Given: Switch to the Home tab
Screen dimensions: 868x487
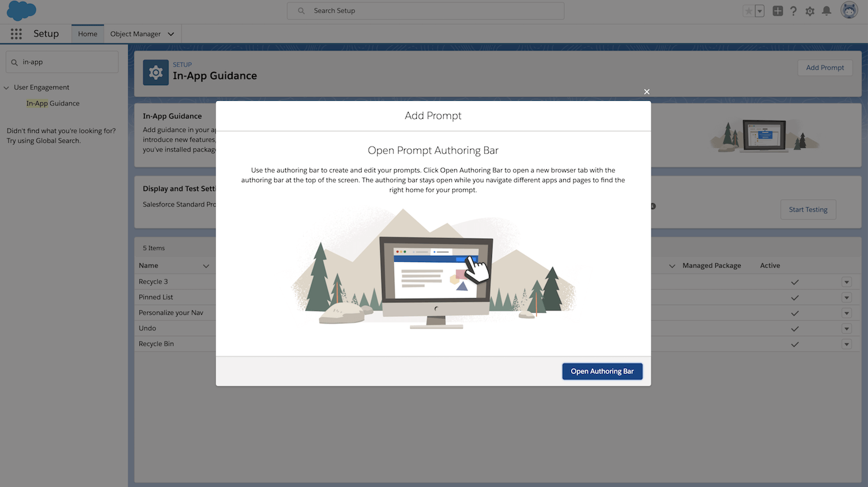Looking at the screenshot, I should click(x=87, y=34).
